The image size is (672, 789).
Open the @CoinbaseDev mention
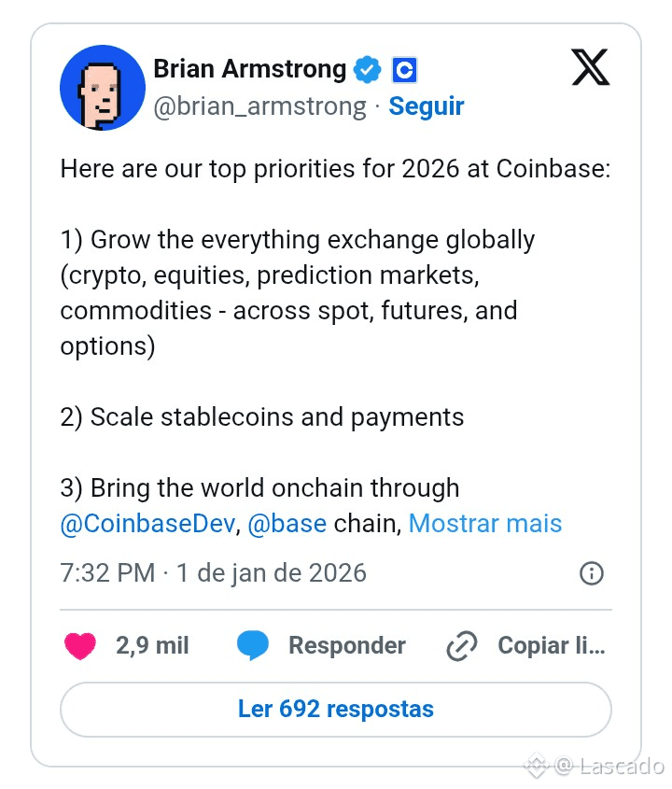coord(147,524)
